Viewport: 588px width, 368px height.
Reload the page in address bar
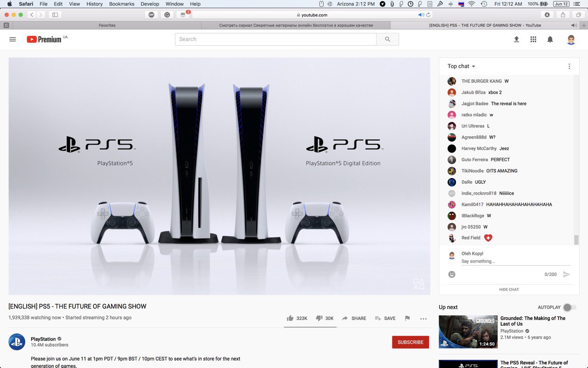click(428, 15)
